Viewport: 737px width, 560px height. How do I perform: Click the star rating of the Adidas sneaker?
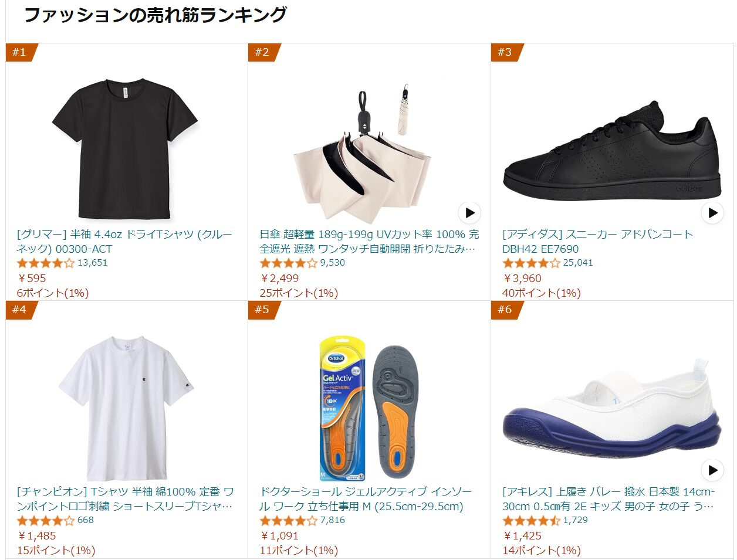[532, 263]
